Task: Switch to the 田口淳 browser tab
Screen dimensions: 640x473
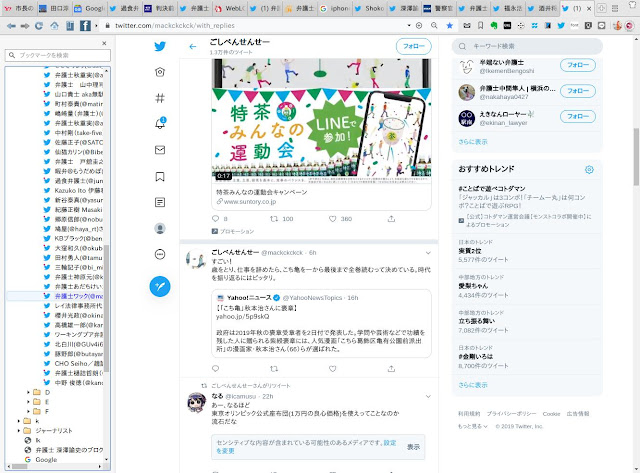Action: pos(54,8)
